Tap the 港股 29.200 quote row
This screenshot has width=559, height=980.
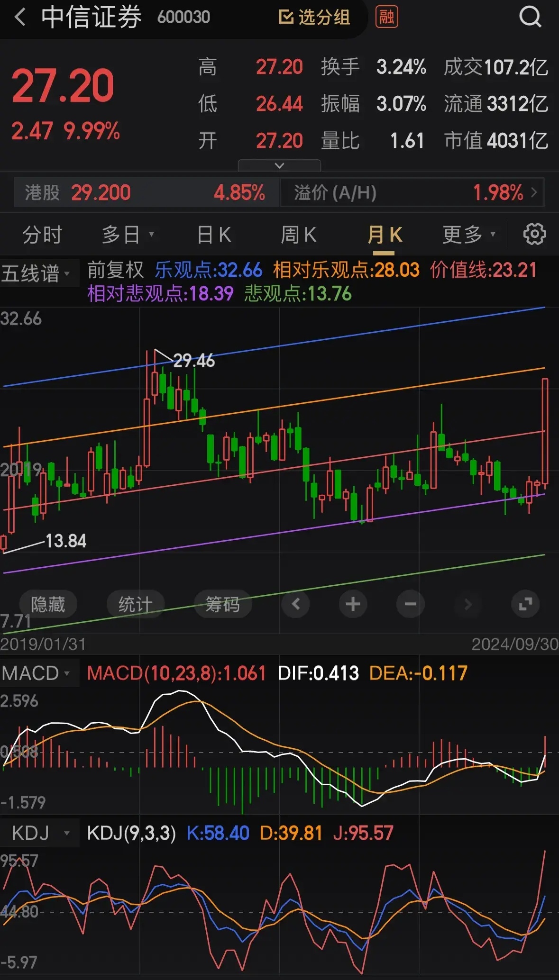coord(147,192)
